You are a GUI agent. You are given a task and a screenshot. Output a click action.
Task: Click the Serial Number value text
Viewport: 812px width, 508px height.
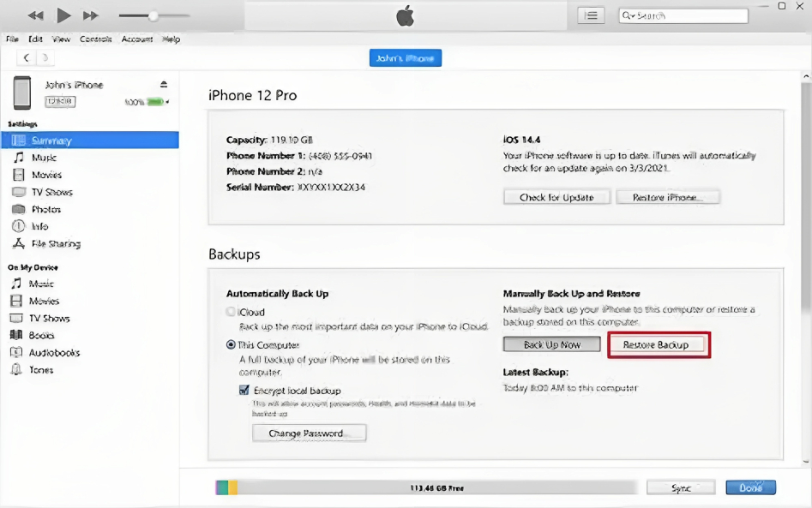[x=332, y=188]
